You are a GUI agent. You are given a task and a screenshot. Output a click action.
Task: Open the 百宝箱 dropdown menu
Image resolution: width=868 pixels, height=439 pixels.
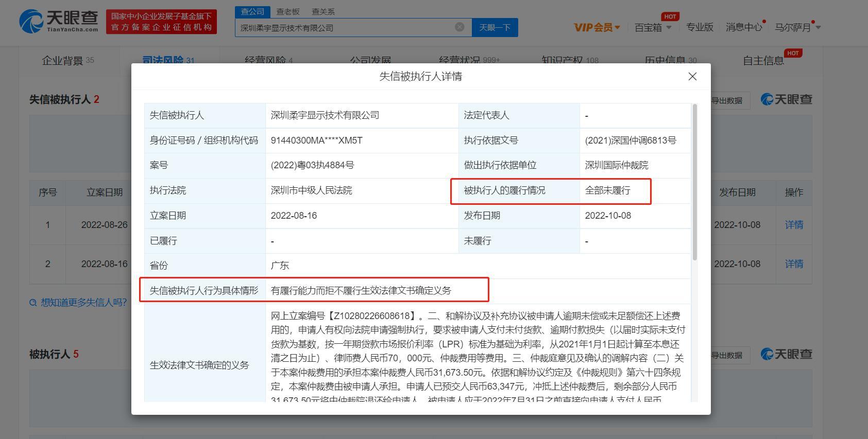click(653, 27)
